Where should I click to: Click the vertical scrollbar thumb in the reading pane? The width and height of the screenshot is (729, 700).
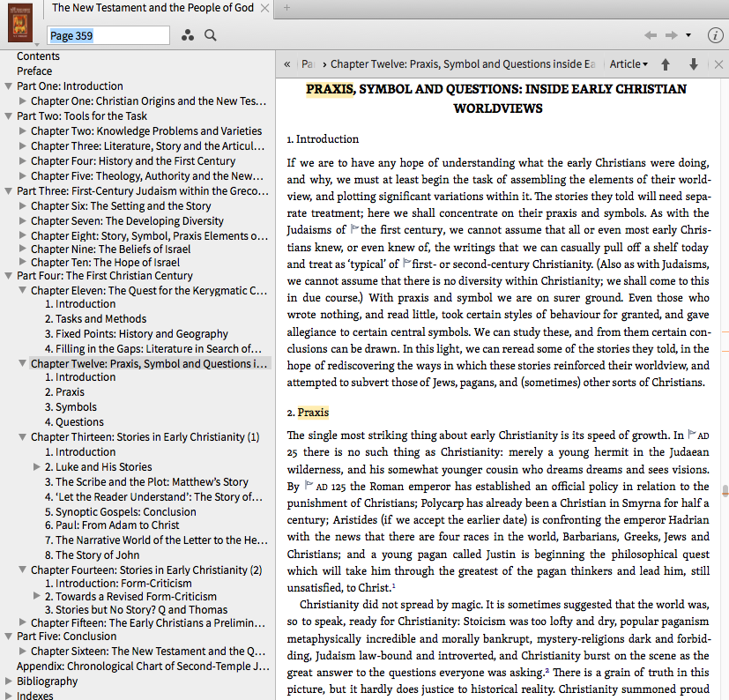click(725, 490)
